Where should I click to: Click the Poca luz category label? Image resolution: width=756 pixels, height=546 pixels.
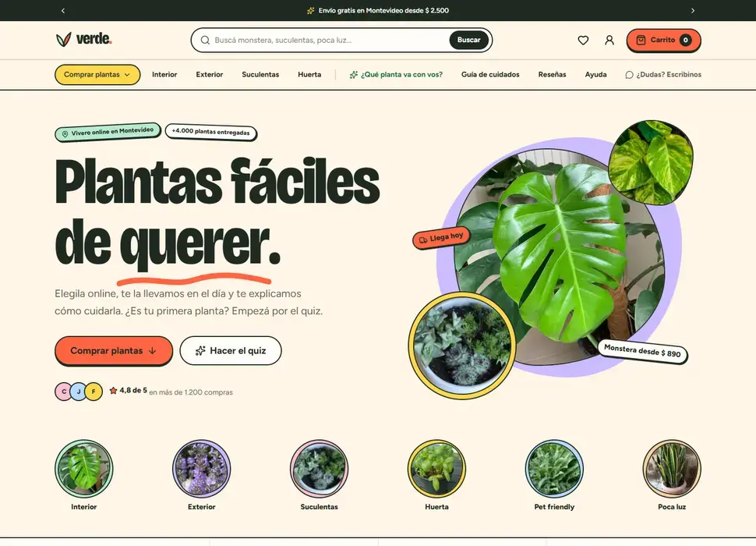pos(672,507)
